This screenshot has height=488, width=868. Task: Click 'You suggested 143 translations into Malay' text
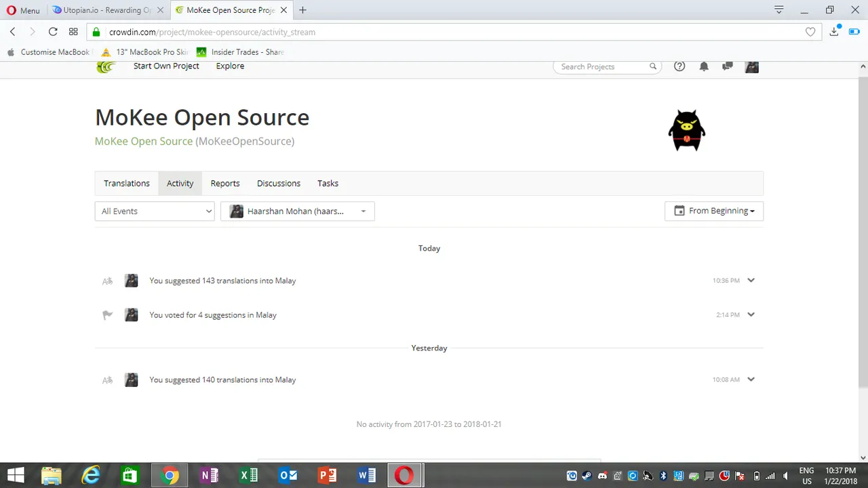pos(222,281)
